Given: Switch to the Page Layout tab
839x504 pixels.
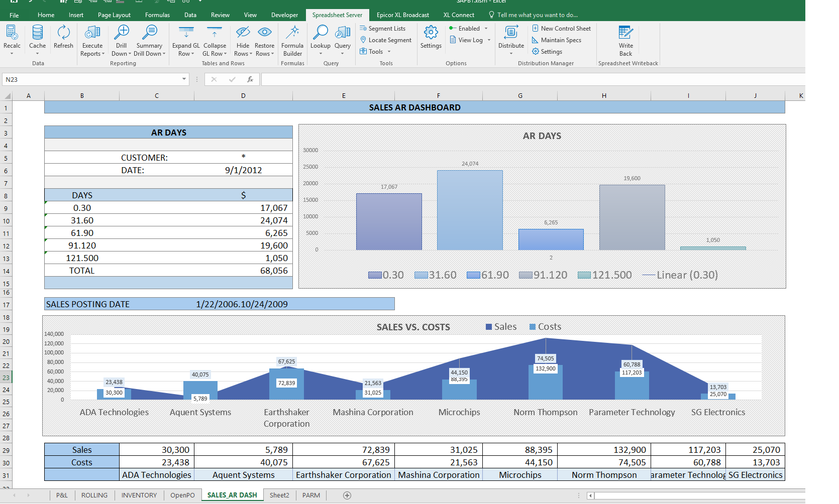Looking at the screenshot, I should [x=114, y=15].
